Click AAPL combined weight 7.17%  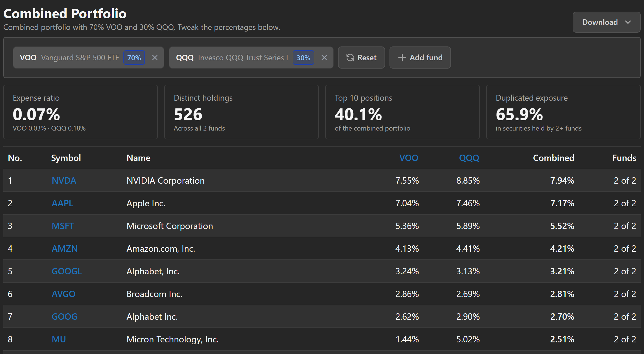562,203
